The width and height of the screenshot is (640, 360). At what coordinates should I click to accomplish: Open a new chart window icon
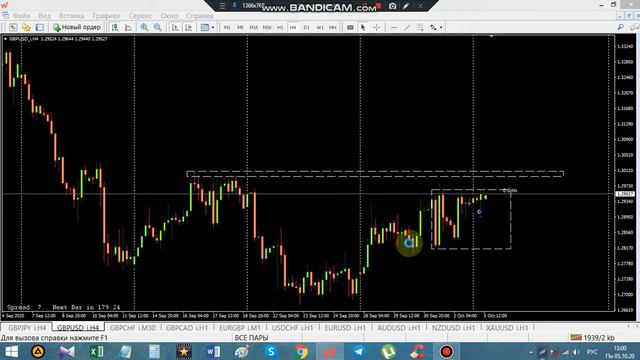tap(13, 27)
